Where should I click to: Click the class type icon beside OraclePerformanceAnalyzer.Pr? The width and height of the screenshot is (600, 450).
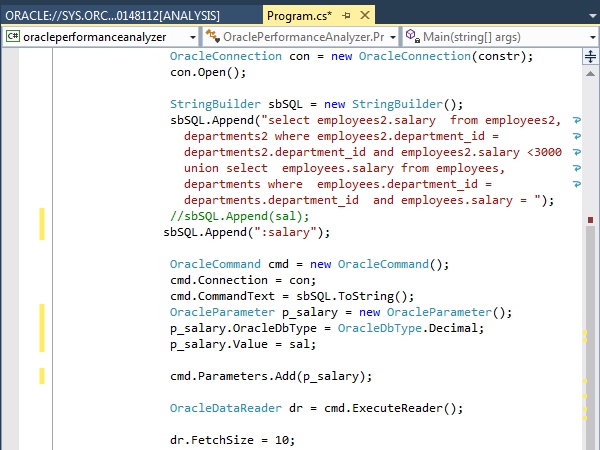(x=212, y=36)
